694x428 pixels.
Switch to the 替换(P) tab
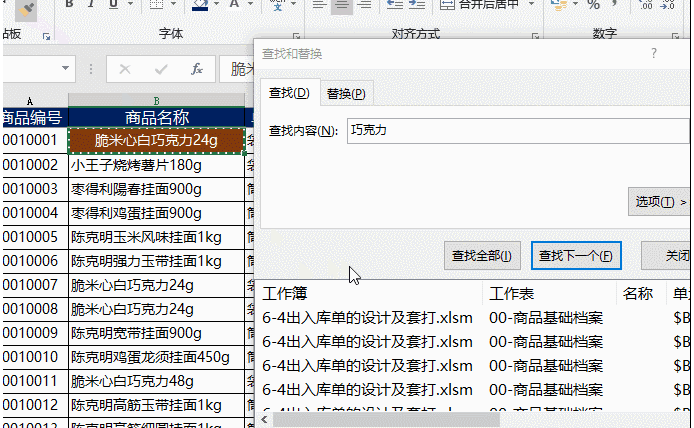[x=346, y=94]
